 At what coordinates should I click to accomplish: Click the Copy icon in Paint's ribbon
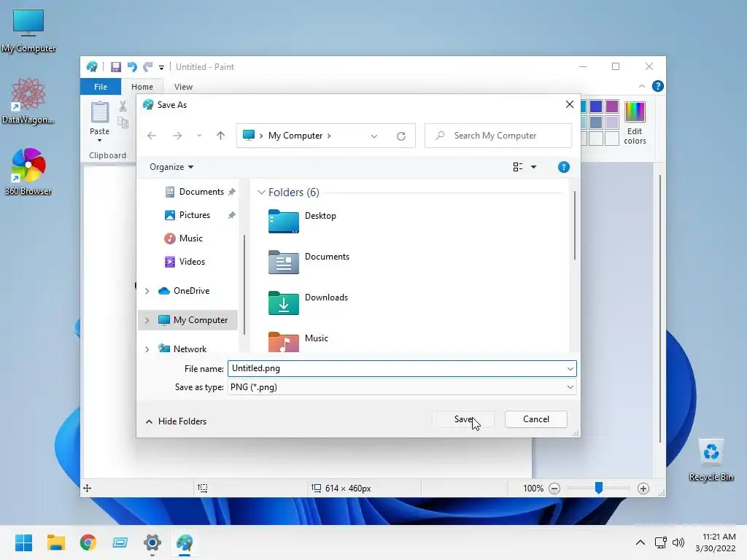coord(123,122)
